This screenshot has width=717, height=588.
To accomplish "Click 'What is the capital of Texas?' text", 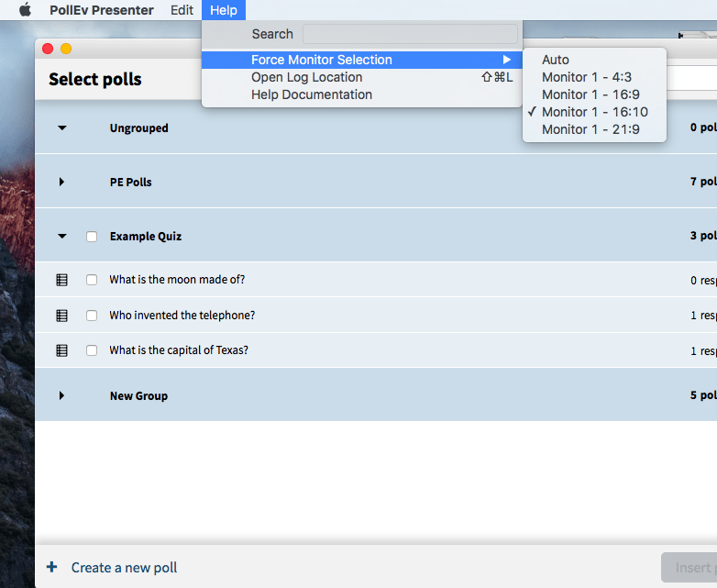I will click(179, 350).
